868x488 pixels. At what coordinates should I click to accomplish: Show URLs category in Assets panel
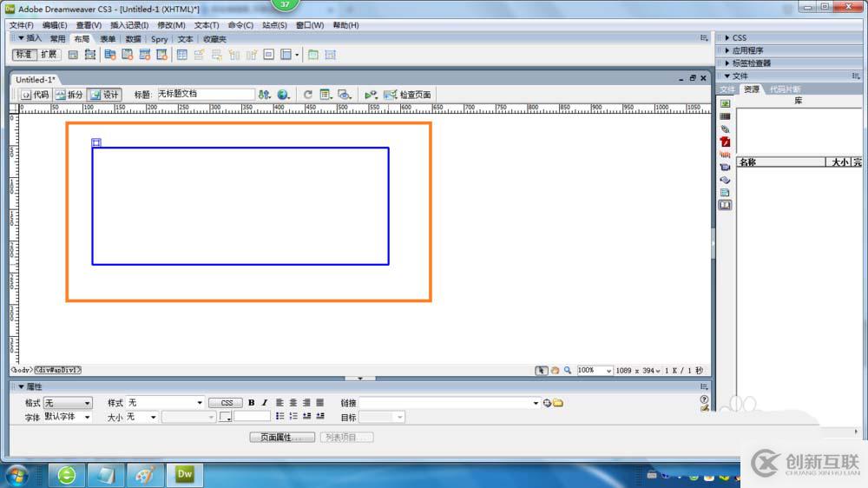tap(725, 129)
